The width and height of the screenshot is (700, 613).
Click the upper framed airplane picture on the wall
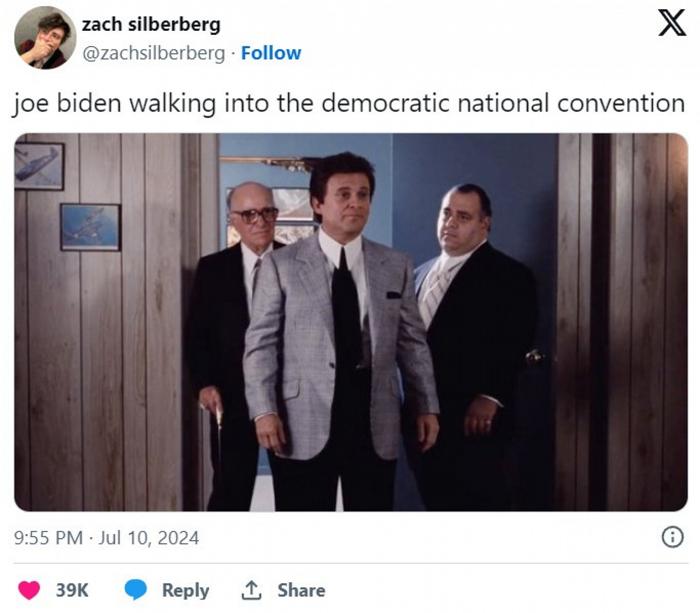pyautogui.click(x=39, y=166)
